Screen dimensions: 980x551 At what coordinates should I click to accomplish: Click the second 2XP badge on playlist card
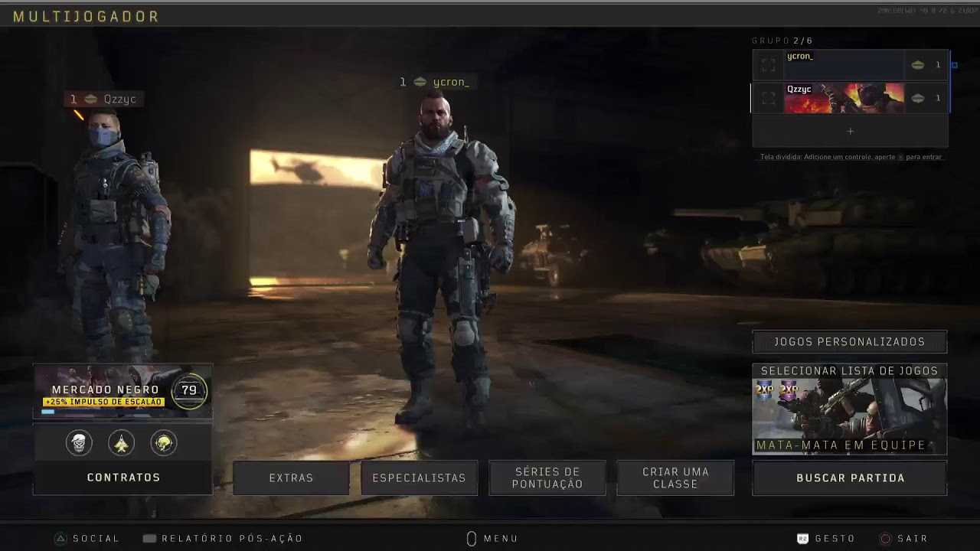coord(789,390)
